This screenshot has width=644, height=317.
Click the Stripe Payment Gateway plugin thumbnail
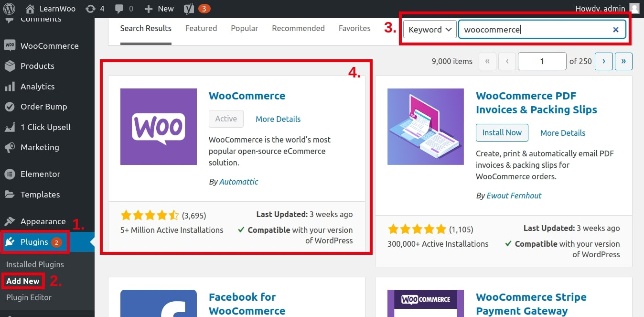426,303
